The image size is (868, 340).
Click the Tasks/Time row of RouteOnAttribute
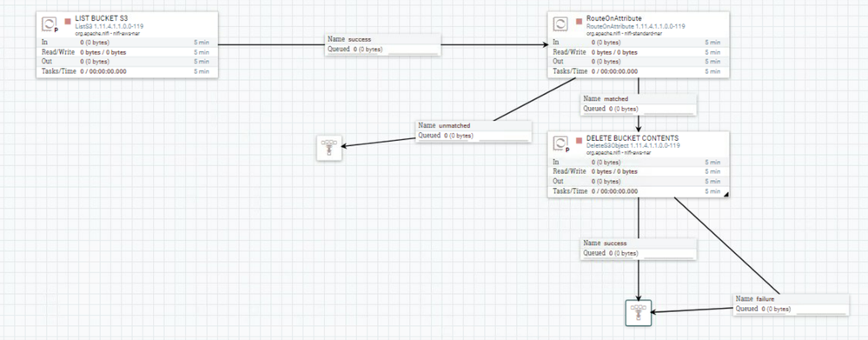pyautogui.click(x=639, y=71)
